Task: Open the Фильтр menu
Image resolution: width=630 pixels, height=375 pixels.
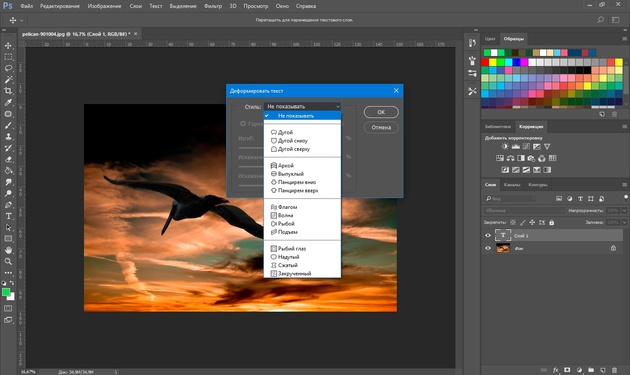Action: coord(213,6)
